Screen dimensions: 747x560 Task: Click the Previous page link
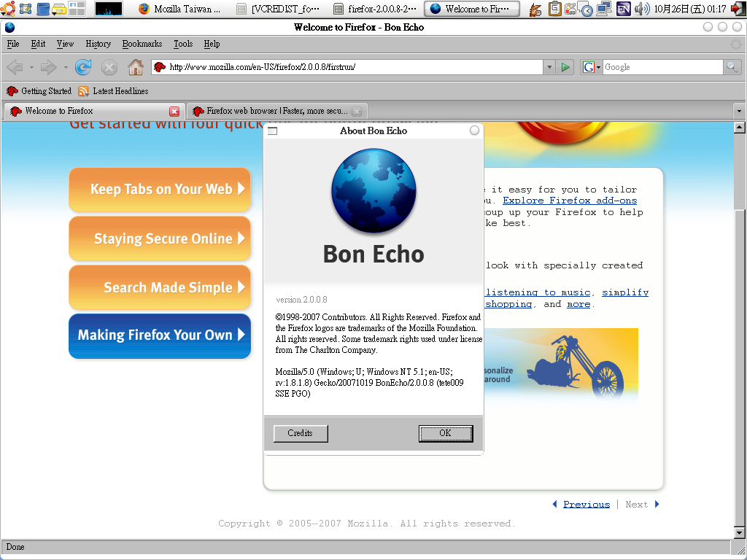[587, 505]
